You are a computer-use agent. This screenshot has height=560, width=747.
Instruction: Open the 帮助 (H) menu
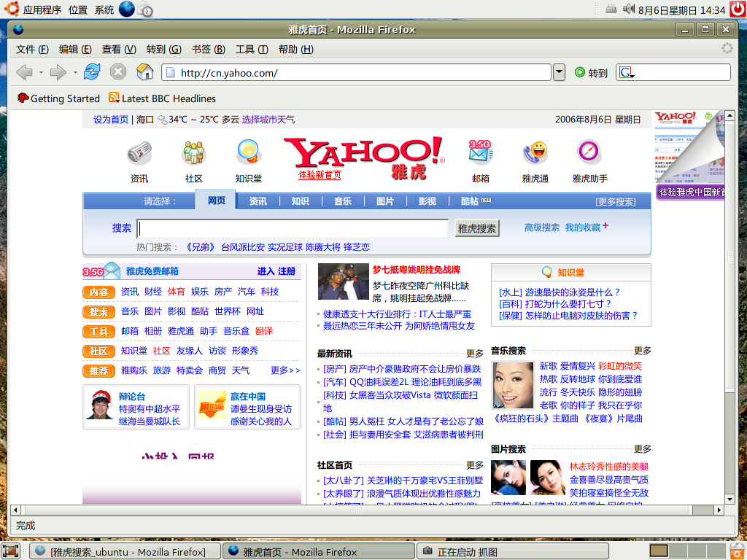(296, 49)
